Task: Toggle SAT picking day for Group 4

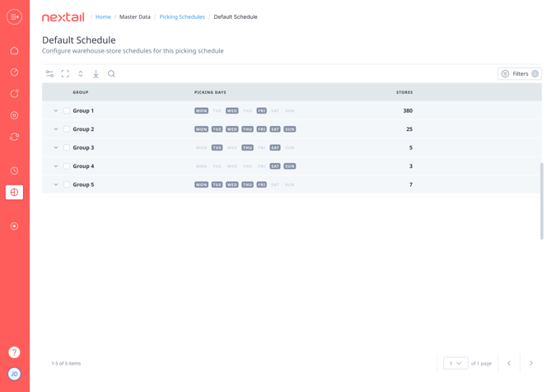Action: [x=275, y=166]
